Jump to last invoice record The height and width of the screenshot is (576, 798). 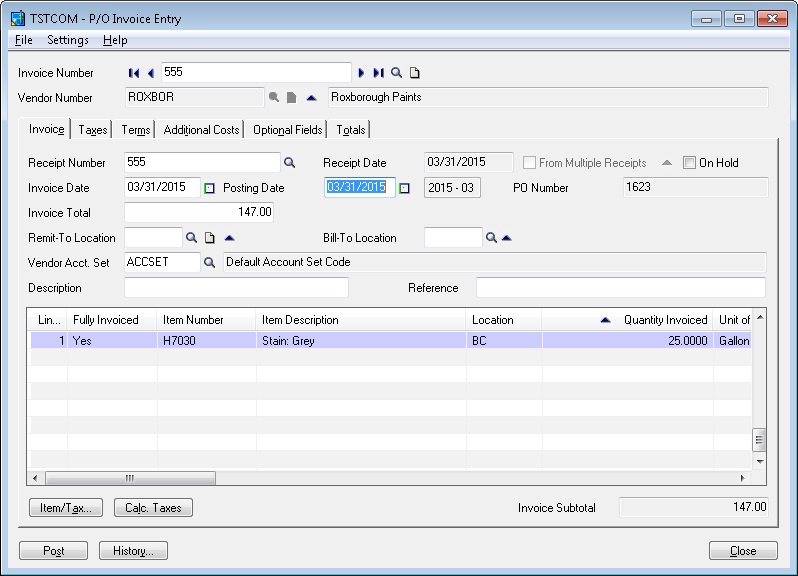(378, 73)
